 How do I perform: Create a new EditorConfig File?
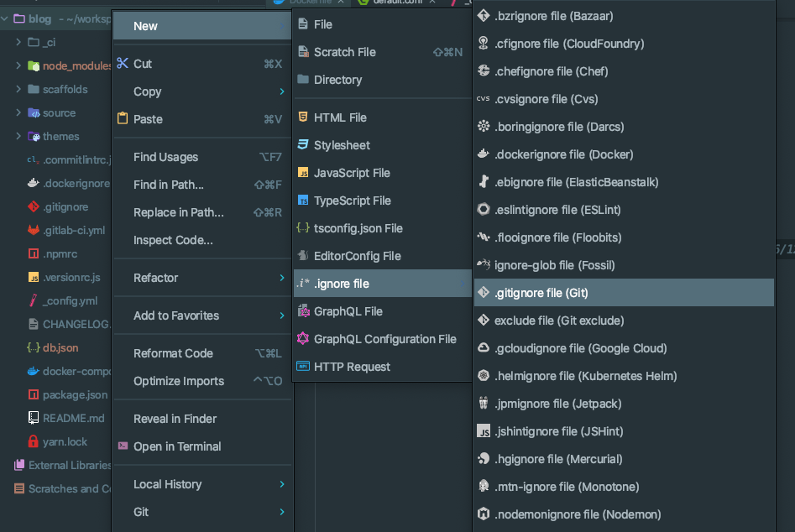[x=382, y=256]
